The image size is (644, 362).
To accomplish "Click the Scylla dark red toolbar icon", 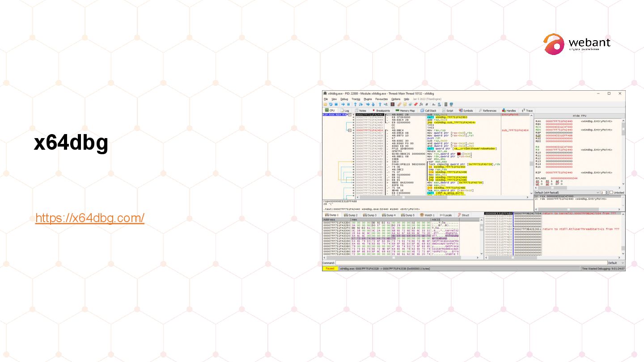I will click(392, 104).
